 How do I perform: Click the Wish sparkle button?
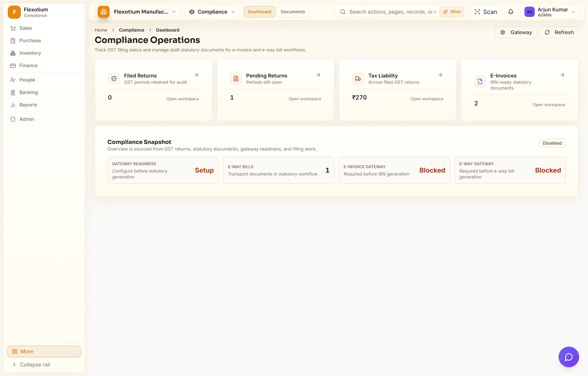(x=452, y=12)
